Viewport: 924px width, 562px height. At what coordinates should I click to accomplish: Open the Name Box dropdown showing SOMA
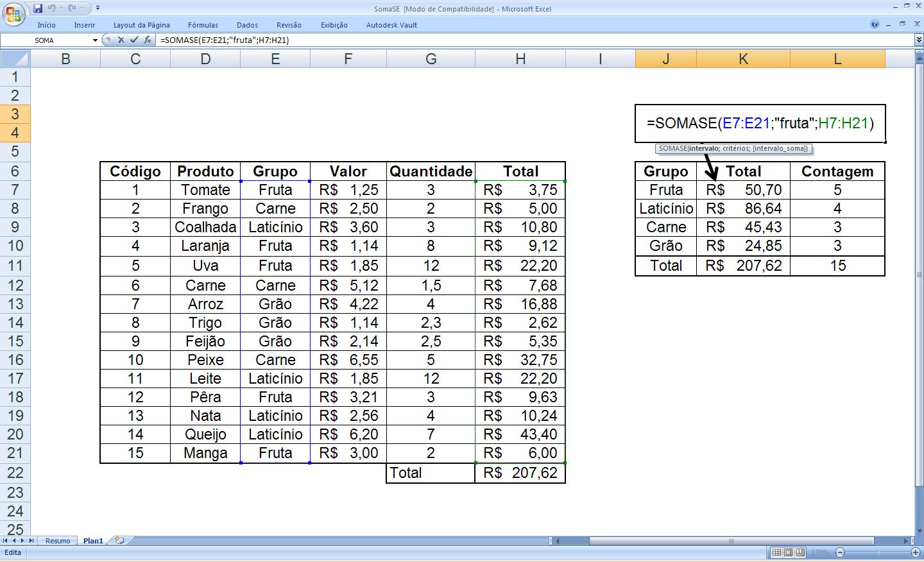[x=95, y=40]
